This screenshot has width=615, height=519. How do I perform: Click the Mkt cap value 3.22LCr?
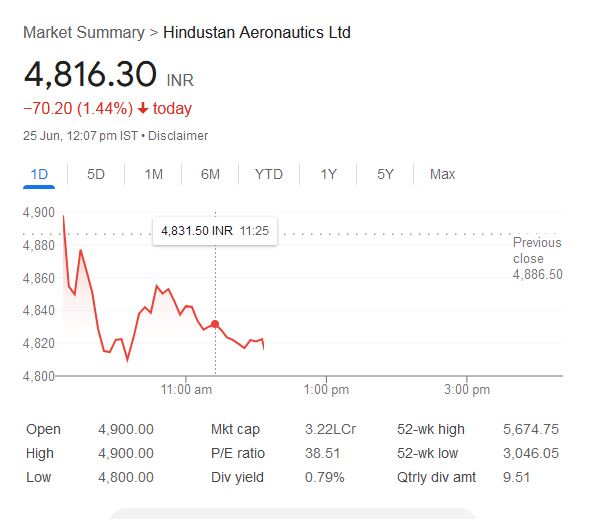330,429
